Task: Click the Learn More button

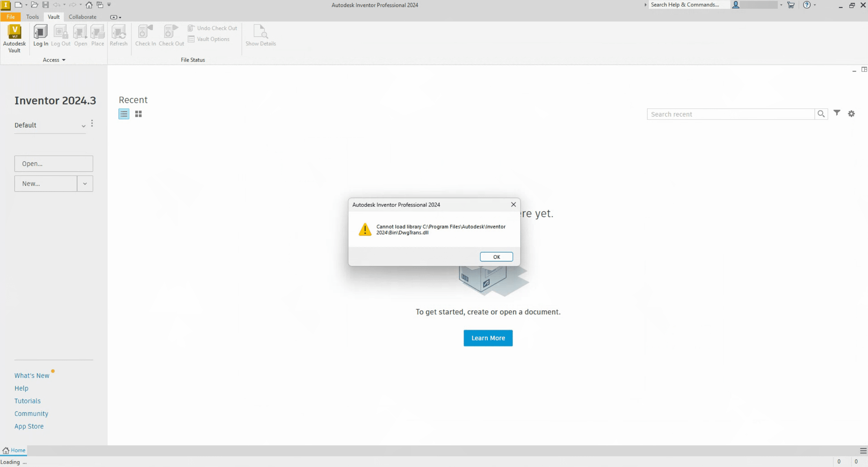Action: tap(488, 338)
